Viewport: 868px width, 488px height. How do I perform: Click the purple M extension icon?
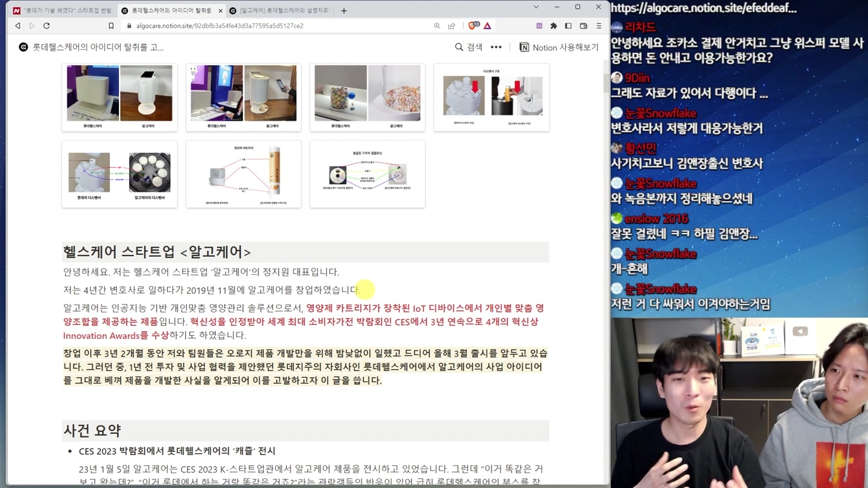(539, 26)
